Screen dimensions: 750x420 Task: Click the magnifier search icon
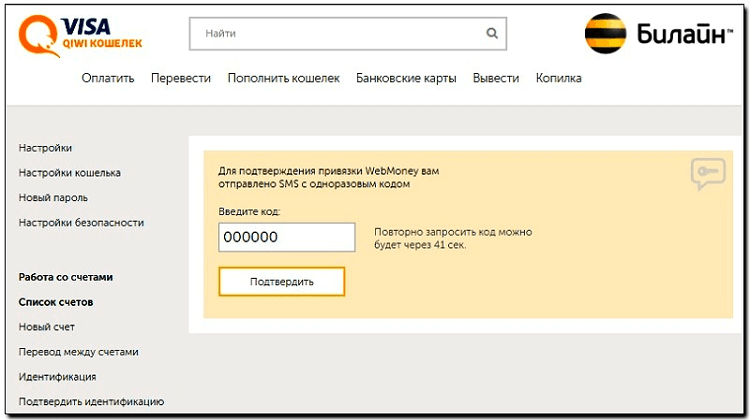coord(492,33)
